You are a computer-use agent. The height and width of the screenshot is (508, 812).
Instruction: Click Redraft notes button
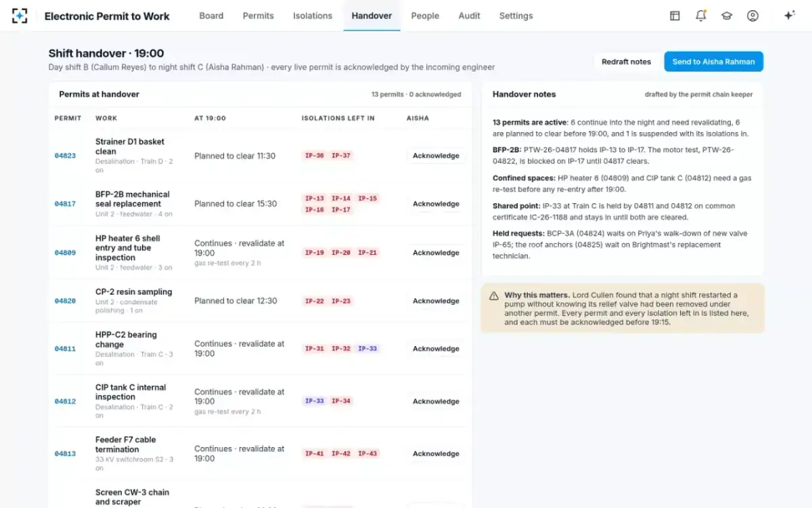(626, 62)
